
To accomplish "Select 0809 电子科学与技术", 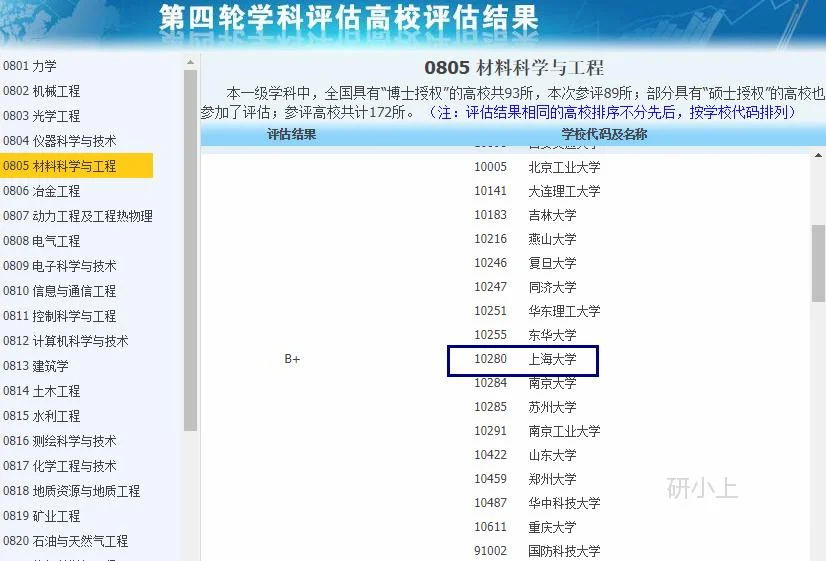I will (60, 266).
